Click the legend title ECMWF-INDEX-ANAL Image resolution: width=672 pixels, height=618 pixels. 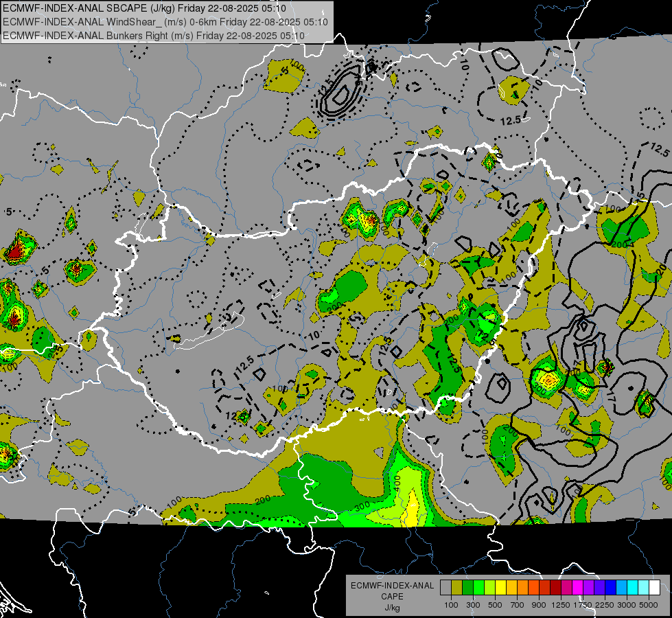(392, 586)
